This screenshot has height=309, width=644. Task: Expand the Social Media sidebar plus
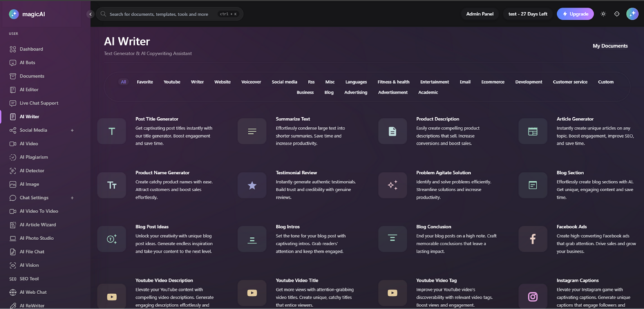click(x=72, y=130)
